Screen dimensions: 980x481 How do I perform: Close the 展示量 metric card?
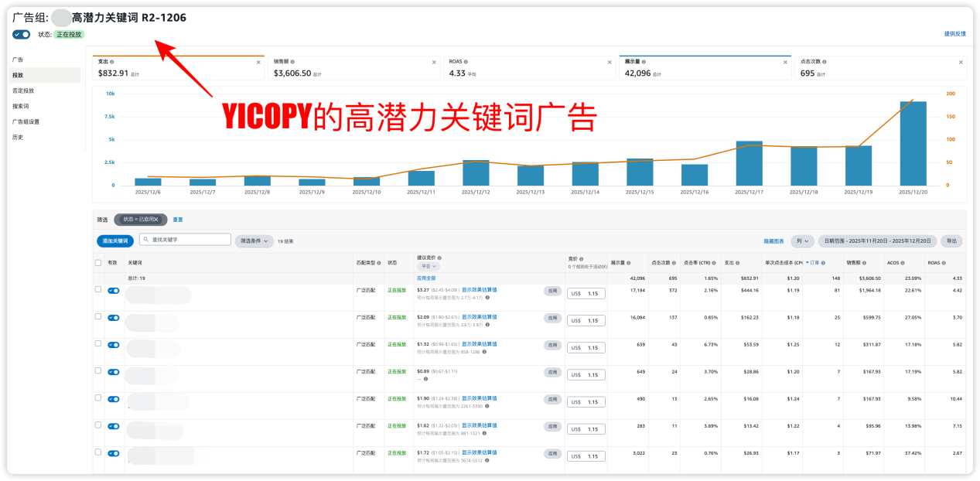785,62
